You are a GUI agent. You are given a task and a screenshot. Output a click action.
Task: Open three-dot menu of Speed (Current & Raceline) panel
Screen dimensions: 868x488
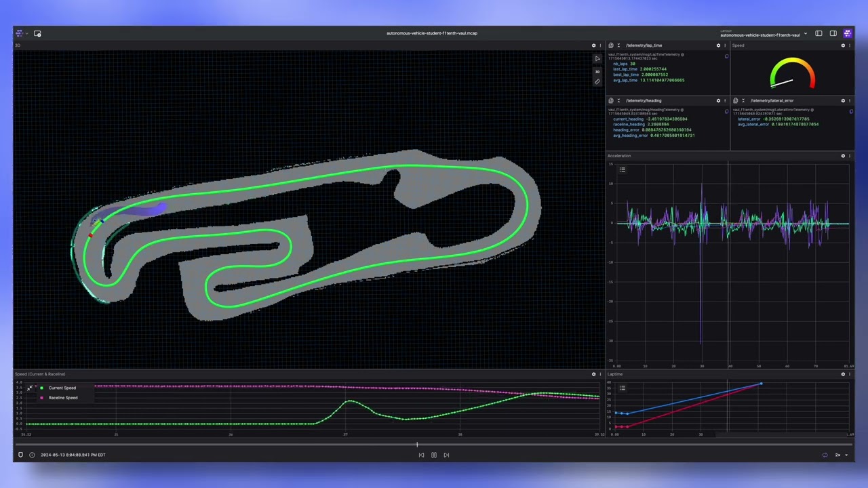(601, 374)
